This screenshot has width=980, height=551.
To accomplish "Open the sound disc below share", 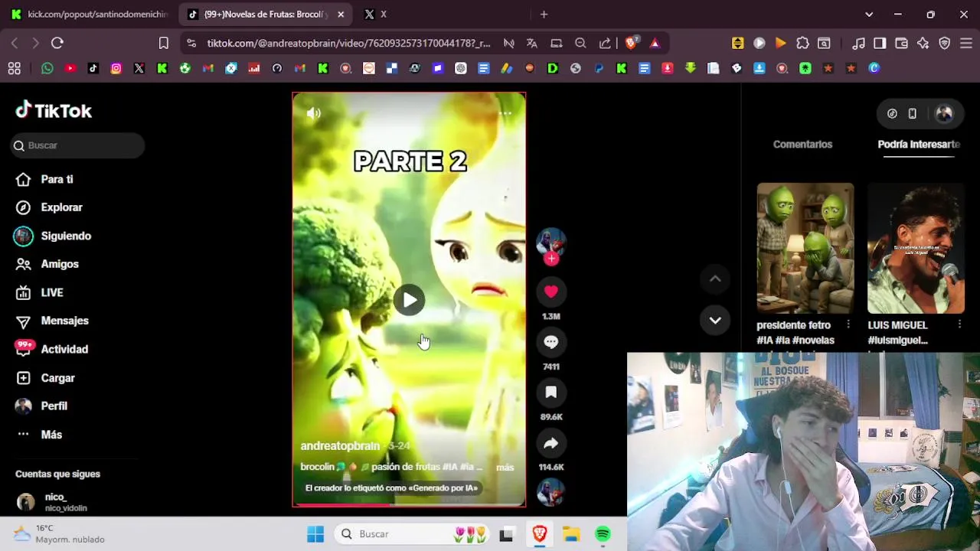I will 551,492.
